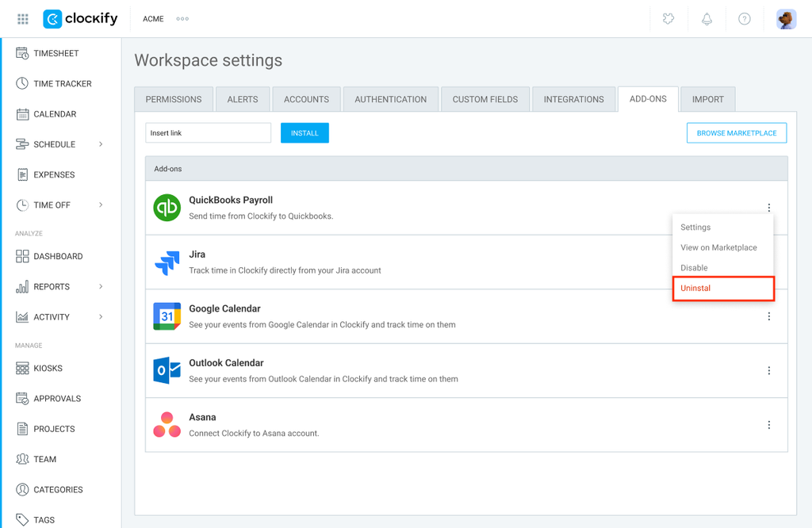812x528 pixels.
Task: Open the Tags sidebar icon
Action: 21,519
